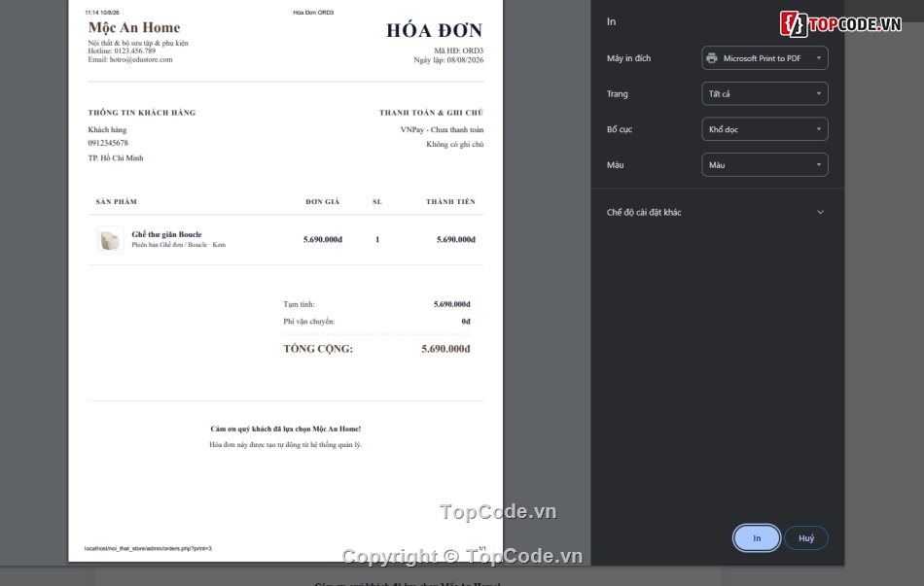Click the Tạm tính subtotal label
The image size is (924, 586).
[x=299, y=304]
